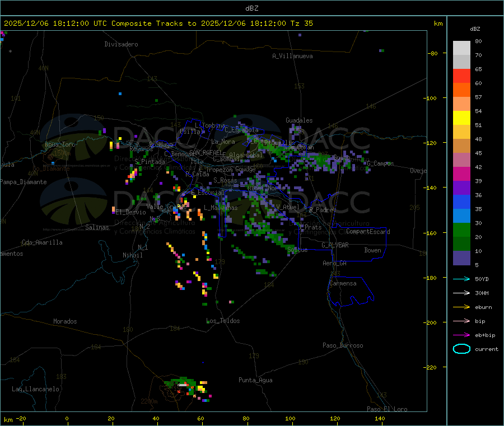Click the Pampa_Diamante map label
Viewport: 504px width, 426px height.
tap(23, 182)
